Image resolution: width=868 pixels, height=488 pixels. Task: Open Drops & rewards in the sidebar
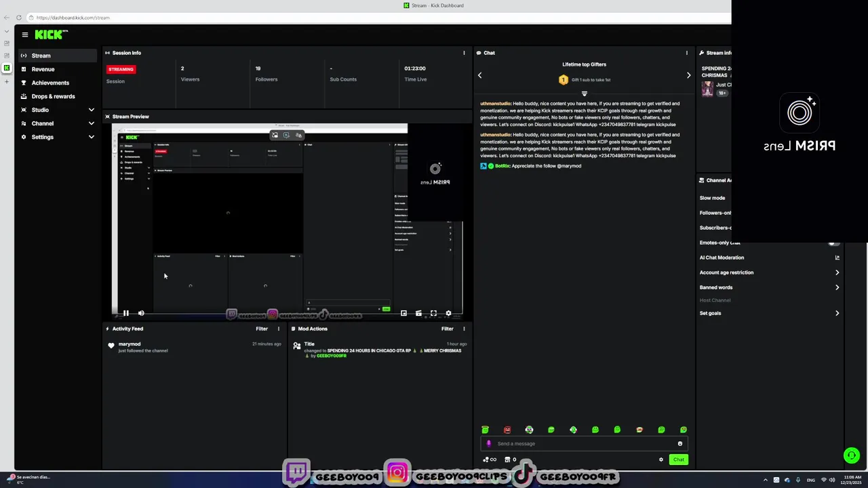[58, 96]
